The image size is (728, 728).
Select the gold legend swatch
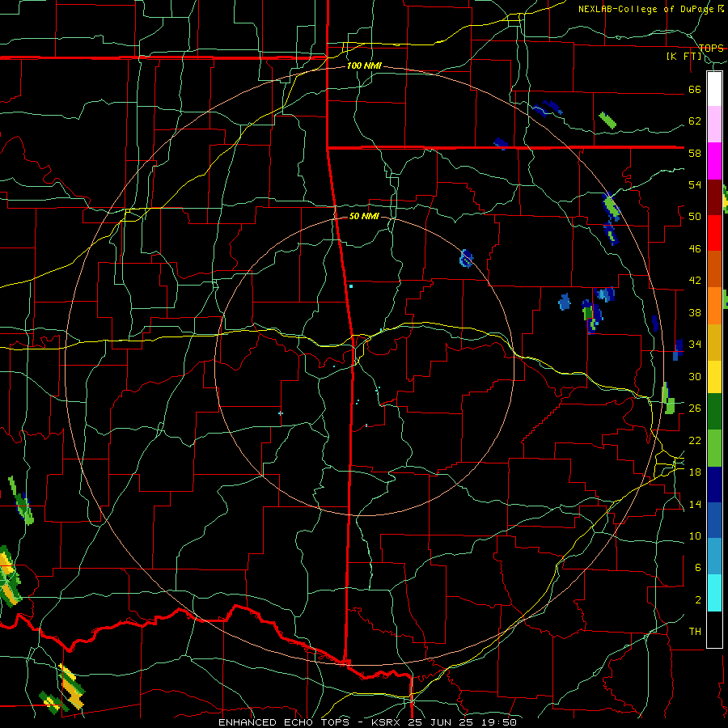714,342
